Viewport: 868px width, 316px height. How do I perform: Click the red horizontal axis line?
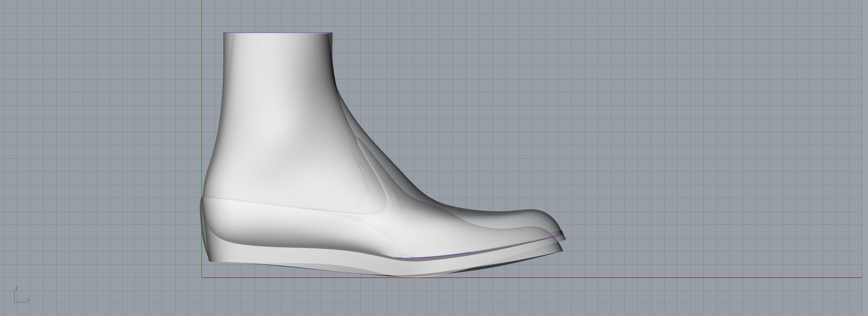pyautogui.click(x=532, y=278)
